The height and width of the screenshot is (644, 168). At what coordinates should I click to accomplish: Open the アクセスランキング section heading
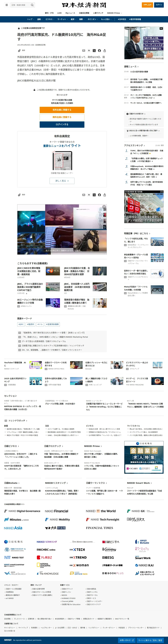[x=135, y=145]
